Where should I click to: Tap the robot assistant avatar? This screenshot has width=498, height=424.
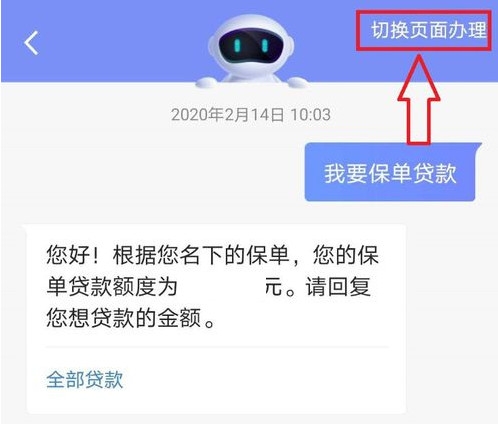pyautogui.click(x=251, y=52)
